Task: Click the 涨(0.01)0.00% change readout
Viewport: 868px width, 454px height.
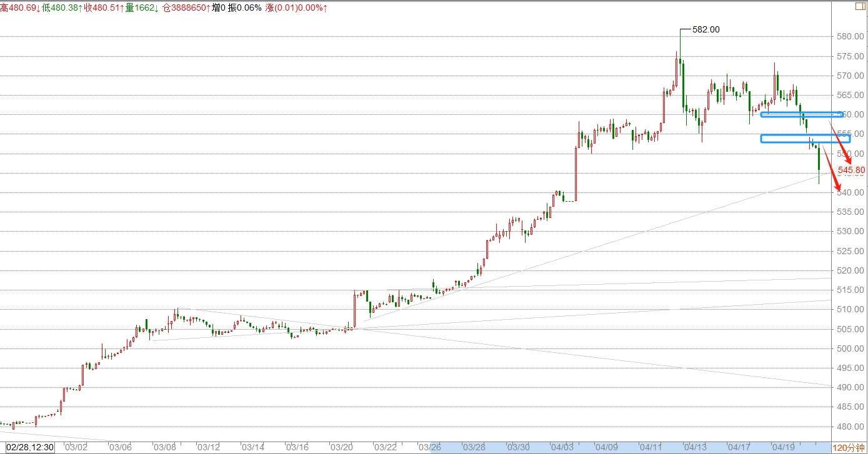Action: coord(296,8)
